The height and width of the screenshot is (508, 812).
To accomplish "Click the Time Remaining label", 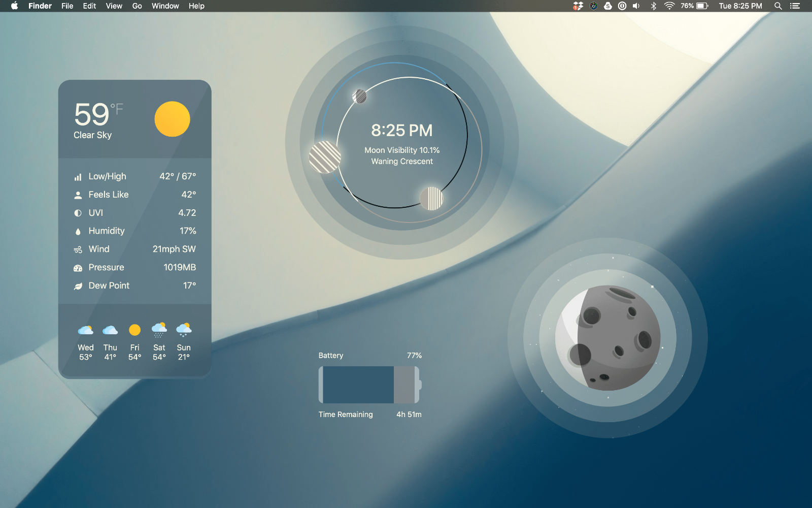I will tap(346, 415).
